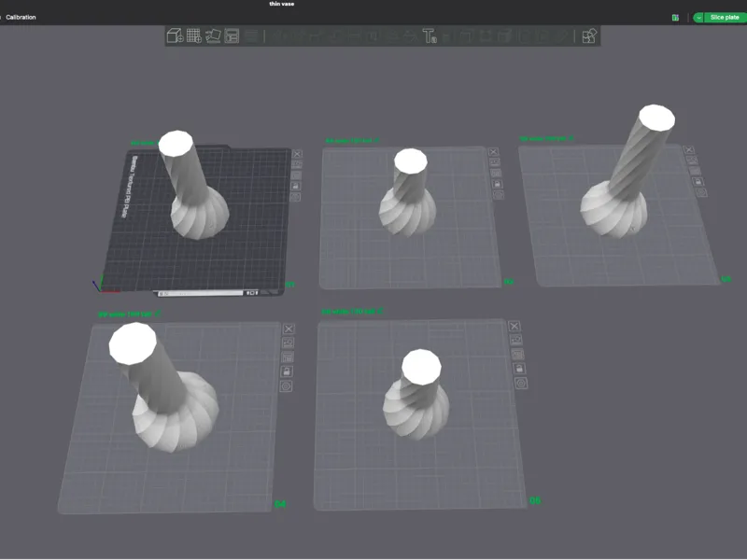747x560 pixels.
Task: Toggle the lock on plate 05
Action: tap(519, 369)
